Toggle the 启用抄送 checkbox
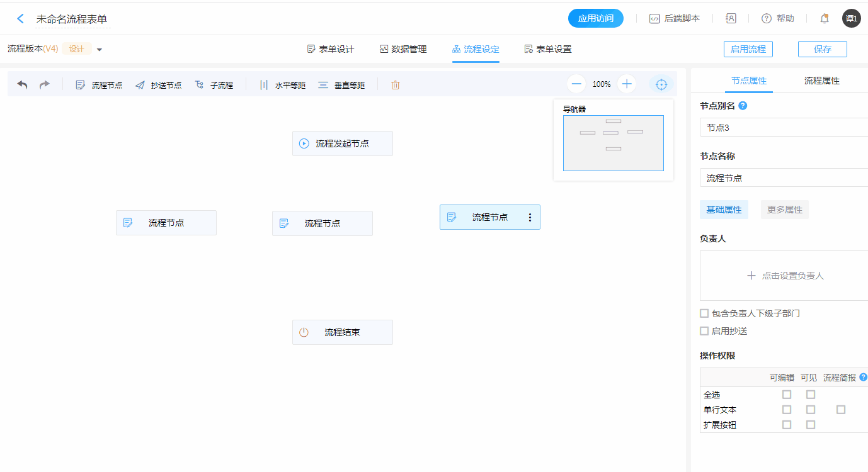868x472 pixels. [704, 331]
